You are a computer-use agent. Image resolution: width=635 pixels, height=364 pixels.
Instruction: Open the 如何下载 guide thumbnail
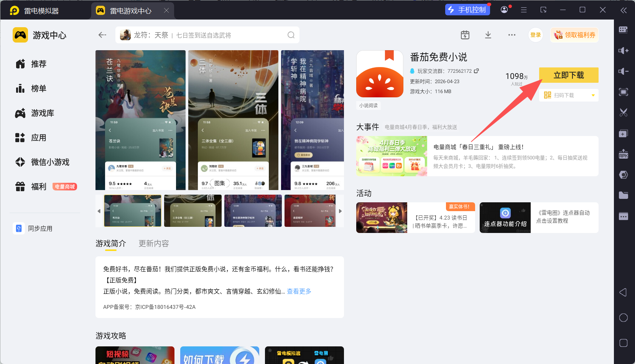[x=220, y=355]
